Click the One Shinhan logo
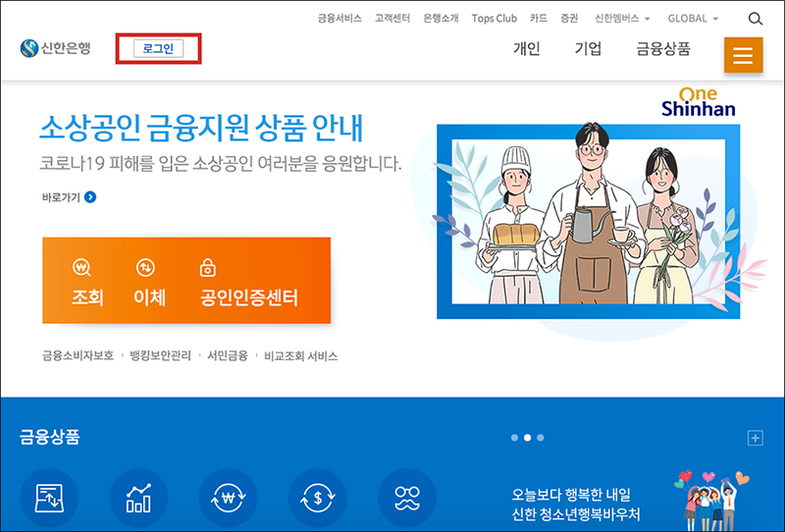Viewport: 785px width, 532px height. [x=699, y=102]
